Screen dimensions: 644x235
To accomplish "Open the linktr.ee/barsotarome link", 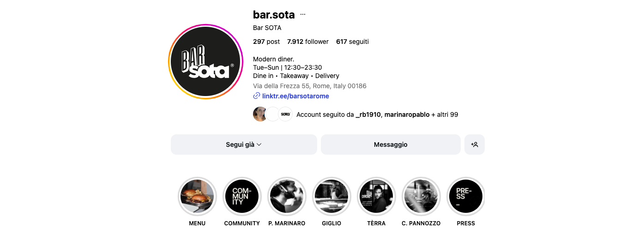I will (295, 96).
